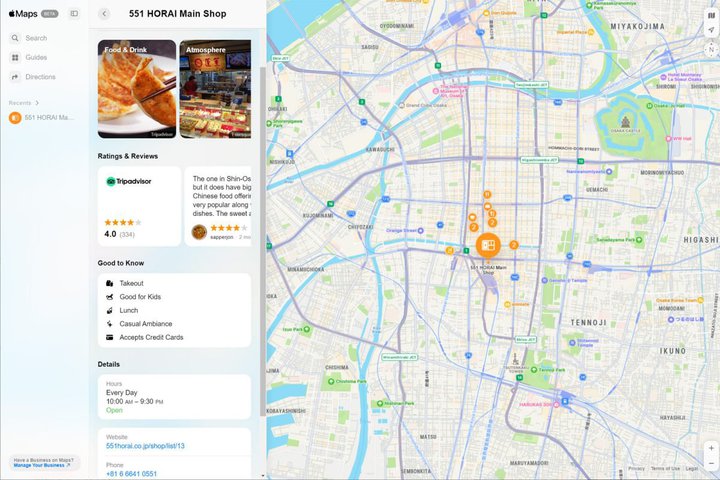
Task: Click the north compass control
Action: click(711, 49)
